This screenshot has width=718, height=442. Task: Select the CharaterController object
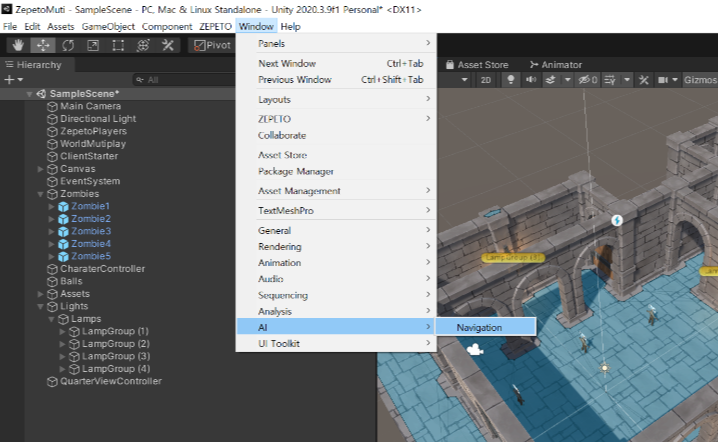pyautogui.click(x=103, y=269)
